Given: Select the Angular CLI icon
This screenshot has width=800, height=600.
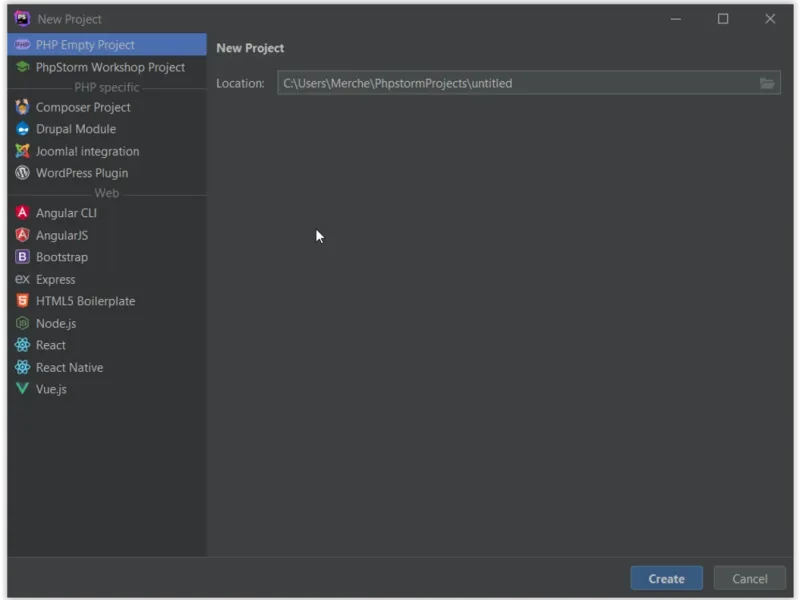Looking at the screenshot, I should [22, 213].
